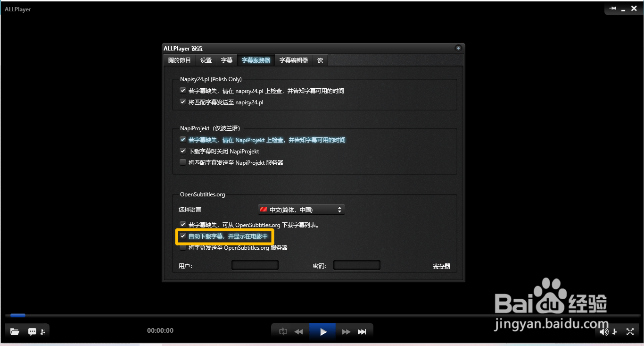Open the 读 tab
This screenshot has width=644, height=346.
pos(320,60)
